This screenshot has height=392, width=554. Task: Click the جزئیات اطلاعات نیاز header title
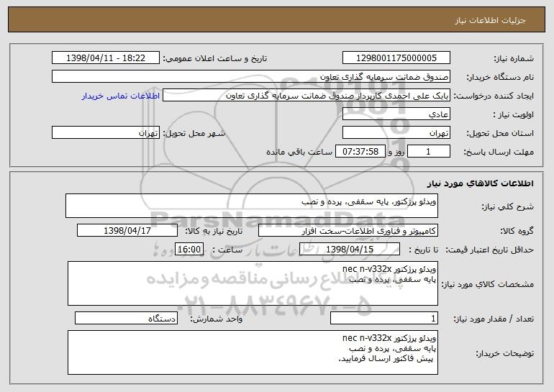click(x=491, y=20)
